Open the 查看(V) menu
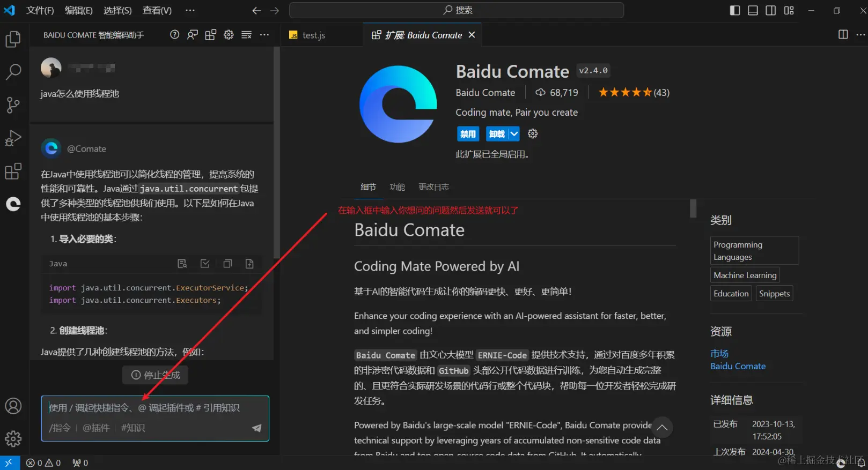The height and width of the screenshot is (470, 868). coord(157,11)
